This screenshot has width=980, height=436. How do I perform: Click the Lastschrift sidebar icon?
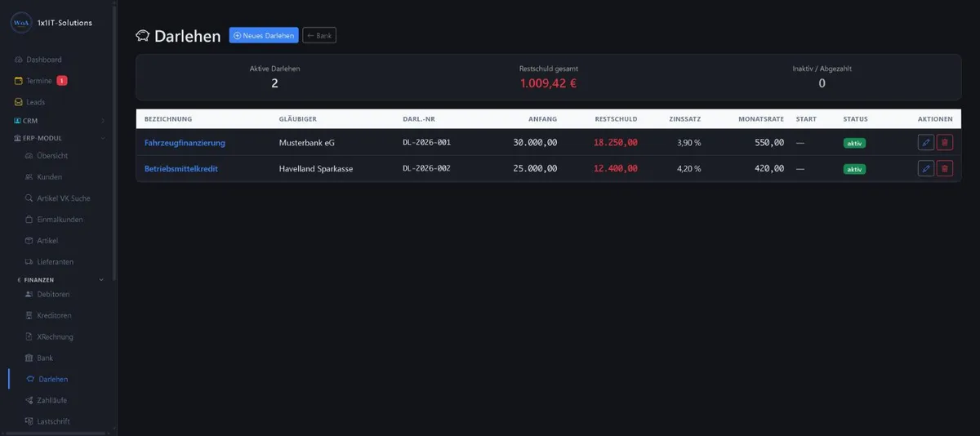tap(29, 421)
